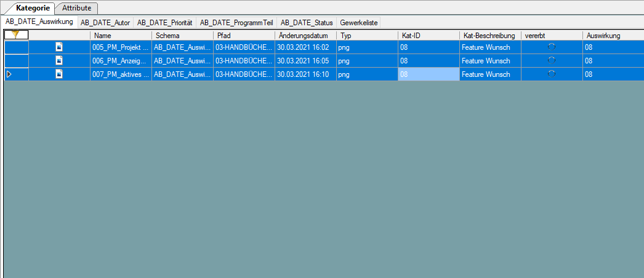Switch to the AB_DATE_Status tab
The height and width of the screenshot is (278, 644).
click(307, 23)
